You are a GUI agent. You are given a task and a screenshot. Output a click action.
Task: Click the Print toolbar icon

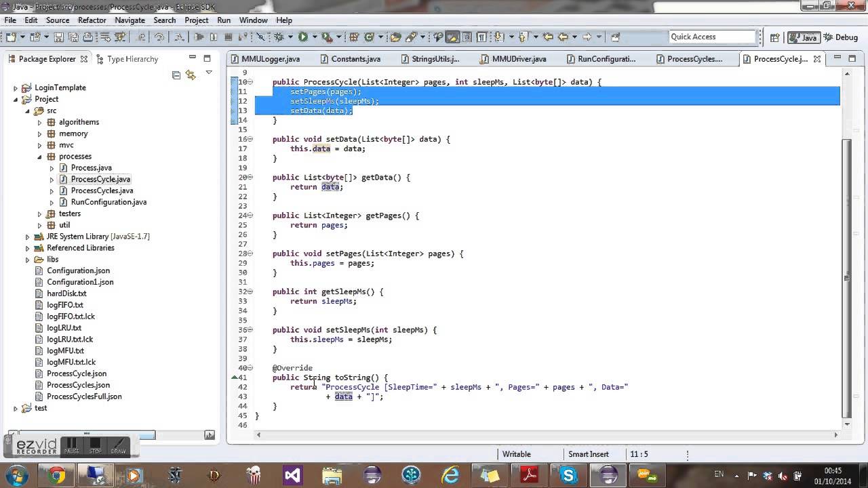pos(88,37)
